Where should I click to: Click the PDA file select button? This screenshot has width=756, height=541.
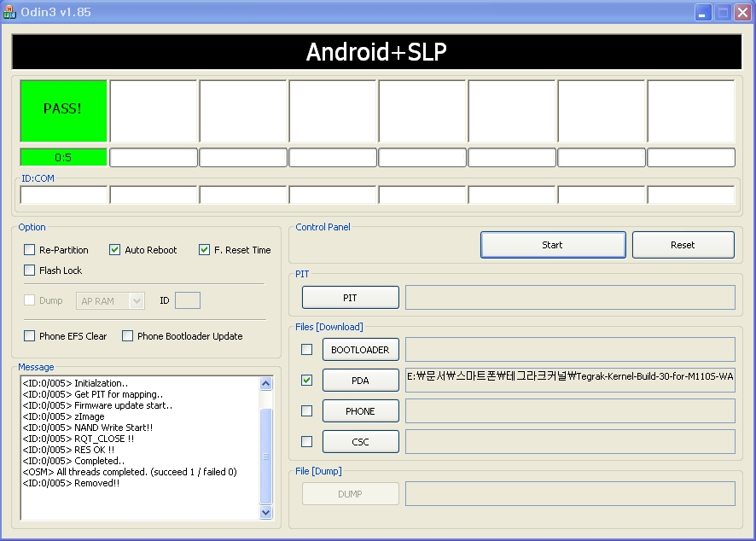click(360, 381)
